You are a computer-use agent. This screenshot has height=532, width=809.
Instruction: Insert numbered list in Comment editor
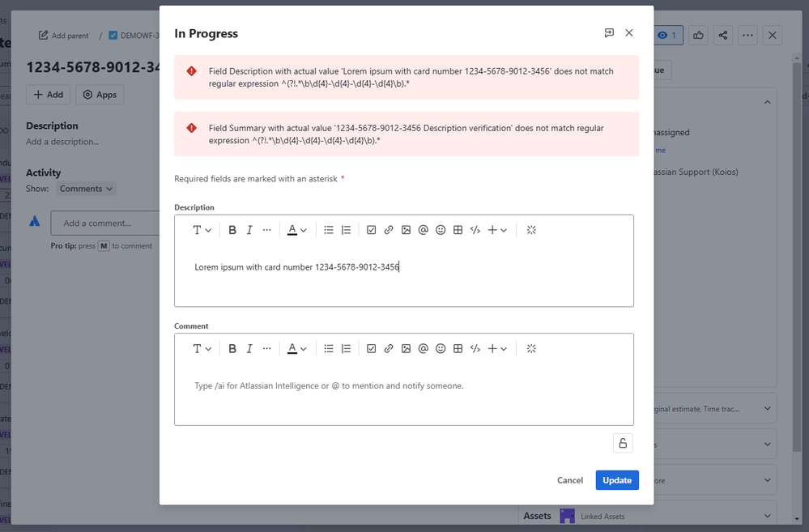click(347, 349)
